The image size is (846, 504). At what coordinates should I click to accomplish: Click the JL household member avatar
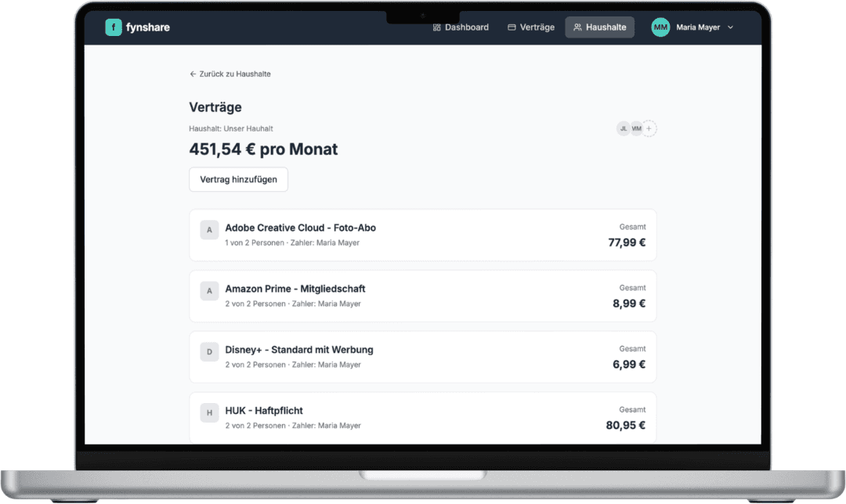click(x=624, y=128)
